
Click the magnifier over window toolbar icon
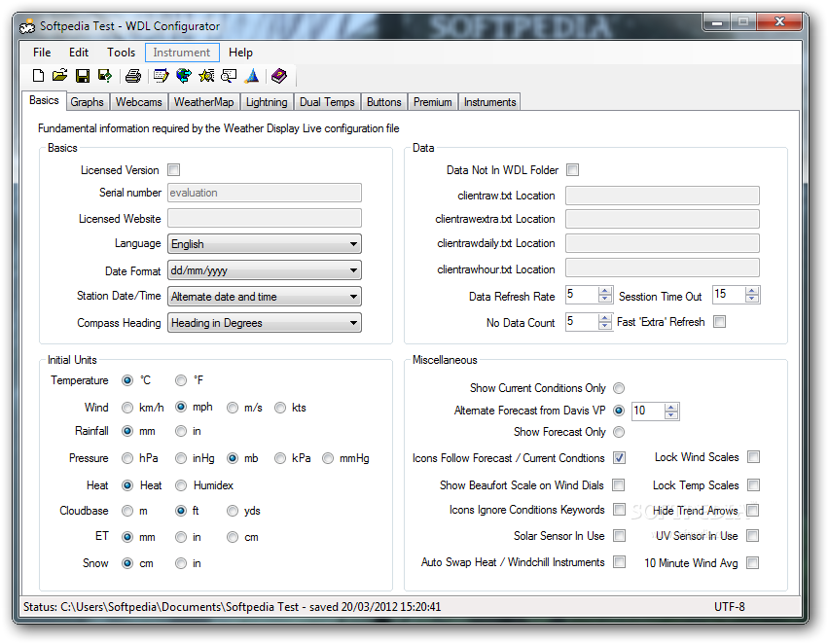point(229,76)
